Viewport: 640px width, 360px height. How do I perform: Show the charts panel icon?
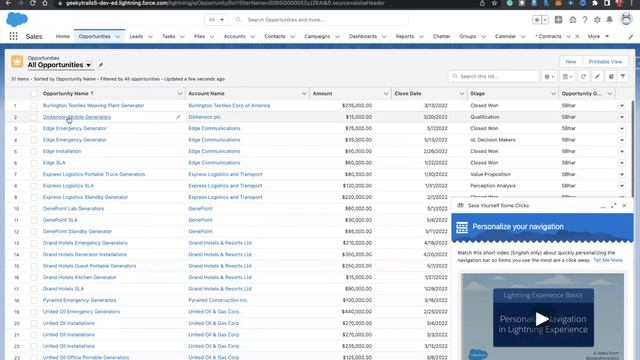pos(611,76)
